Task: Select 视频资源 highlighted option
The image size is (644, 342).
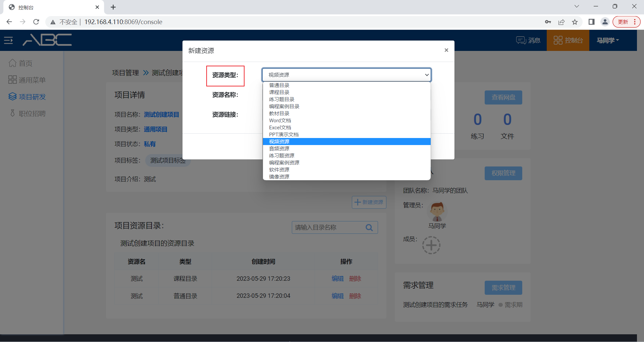Action: [x=346, y=142]
